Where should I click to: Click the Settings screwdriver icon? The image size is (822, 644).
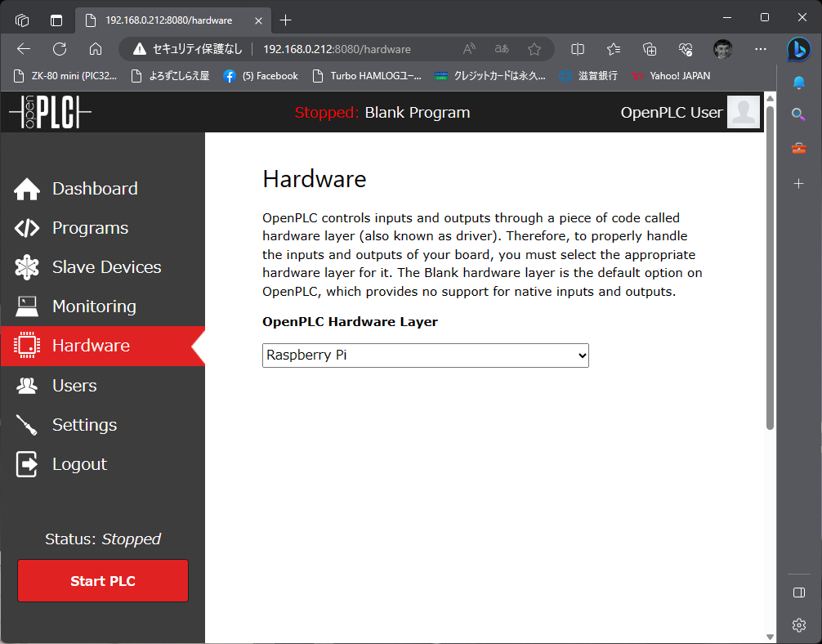[x=27, y=425]
